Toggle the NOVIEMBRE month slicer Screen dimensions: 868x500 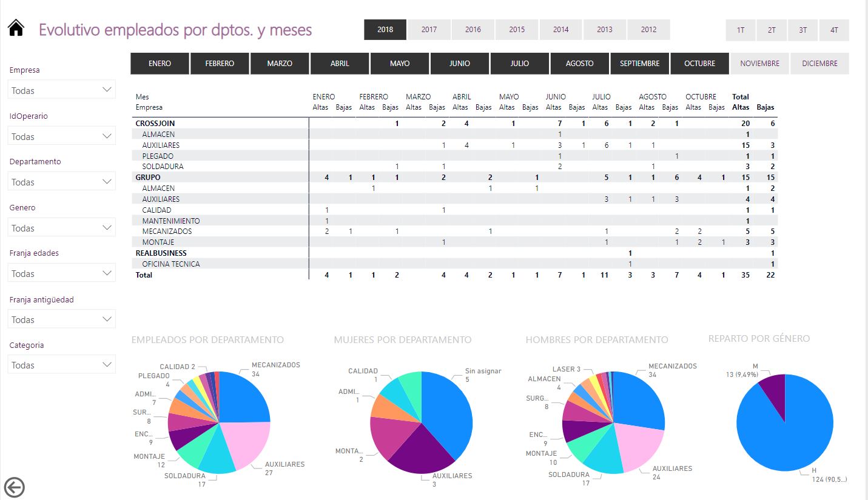click(x=759, y=64)
